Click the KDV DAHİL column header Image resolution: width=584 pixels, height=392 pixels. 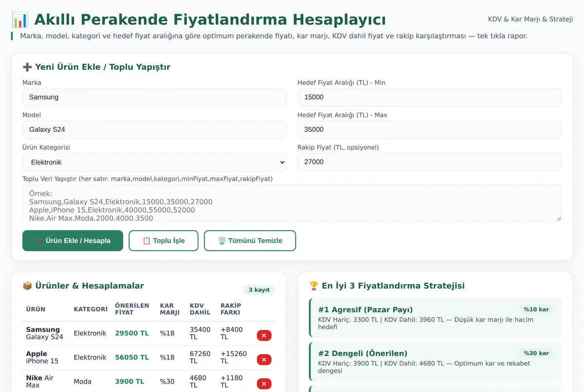[200, 309]
